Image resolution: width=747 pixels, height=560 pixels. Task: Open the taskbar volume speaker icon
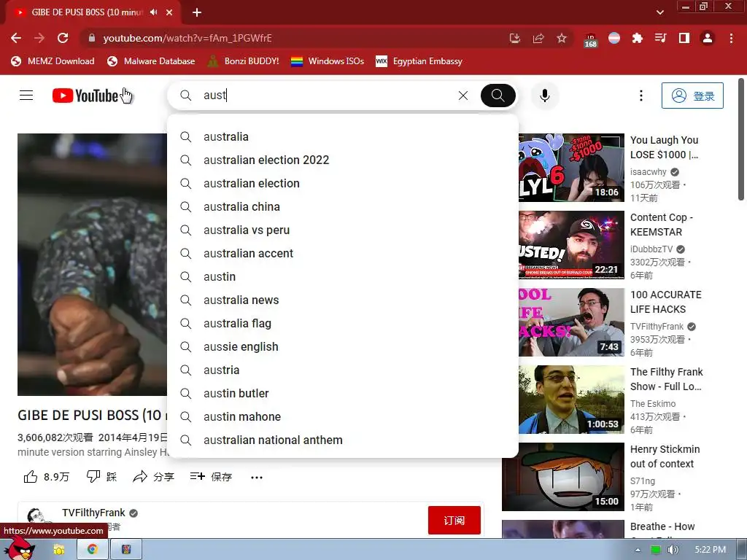coord(673,550)
